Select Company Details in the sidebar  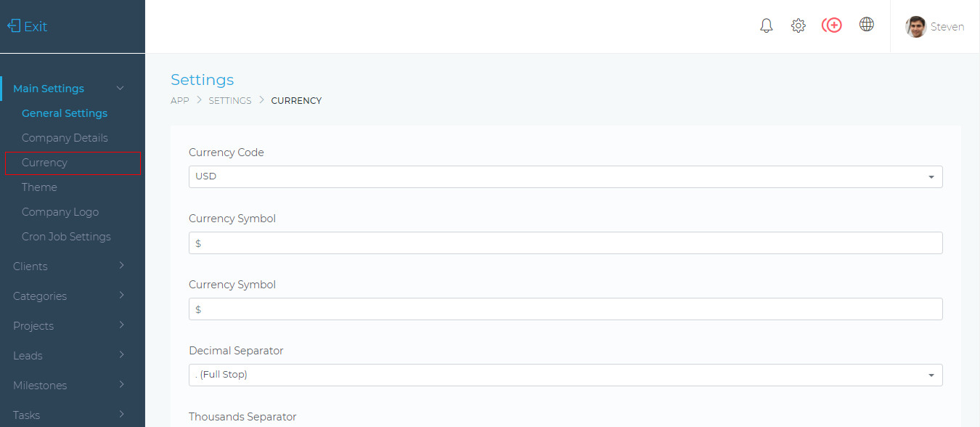click(65, 138)
